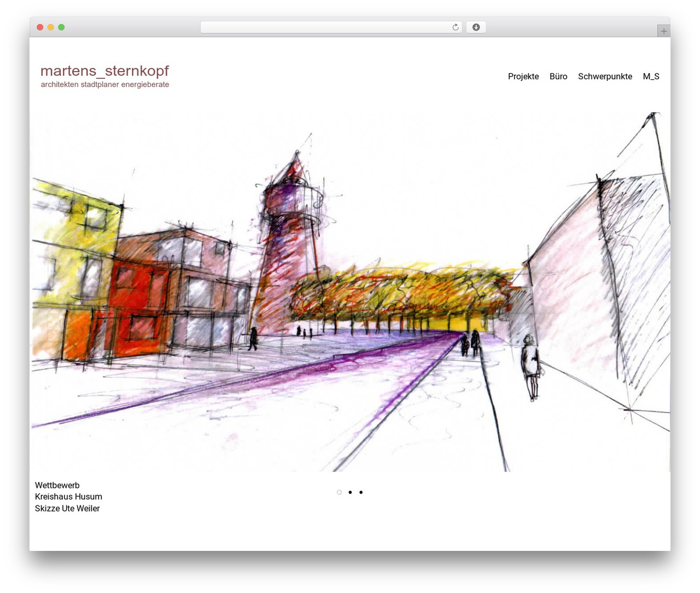Focus the browser address bar
Viewport: 700px width, 593px height.
click(x=331, y=27)
